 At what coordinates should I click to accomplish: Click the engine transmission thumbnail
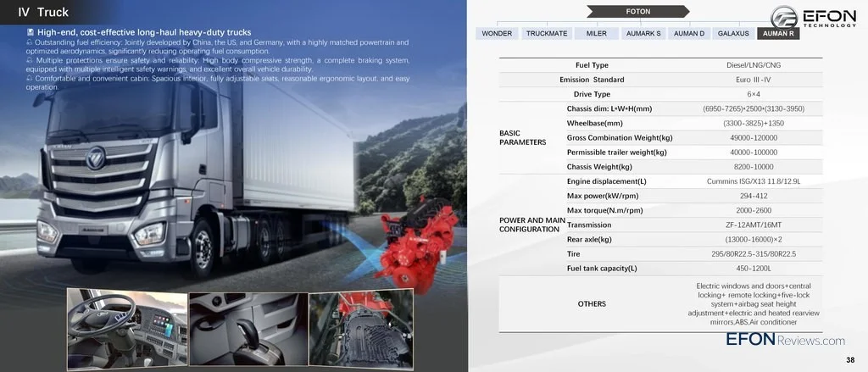pyautogui.click(x=361, y=330)
